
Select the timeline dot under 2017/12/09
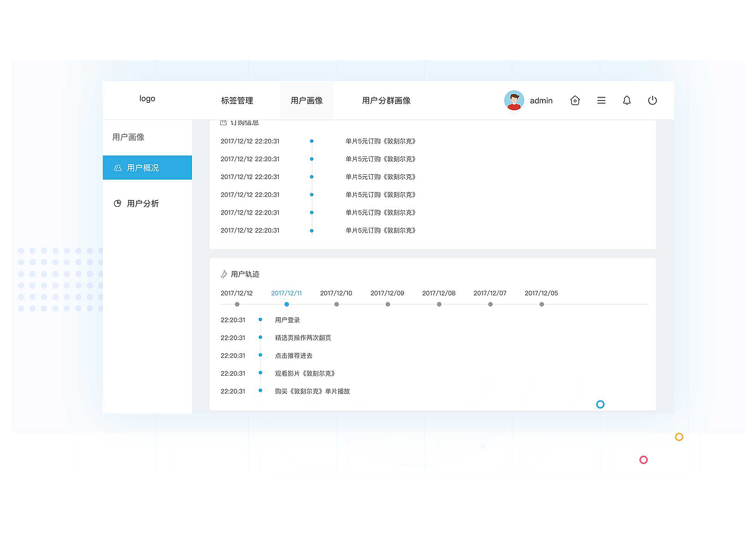pyautogui.click(x=387, y=304)
